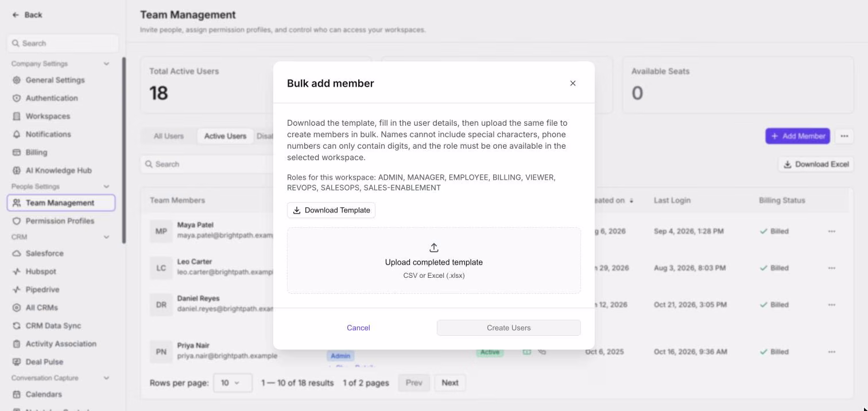Click LC avatar for Leo Carter
Viewport: 868px width, 411px height.
[x=161, y=268]
